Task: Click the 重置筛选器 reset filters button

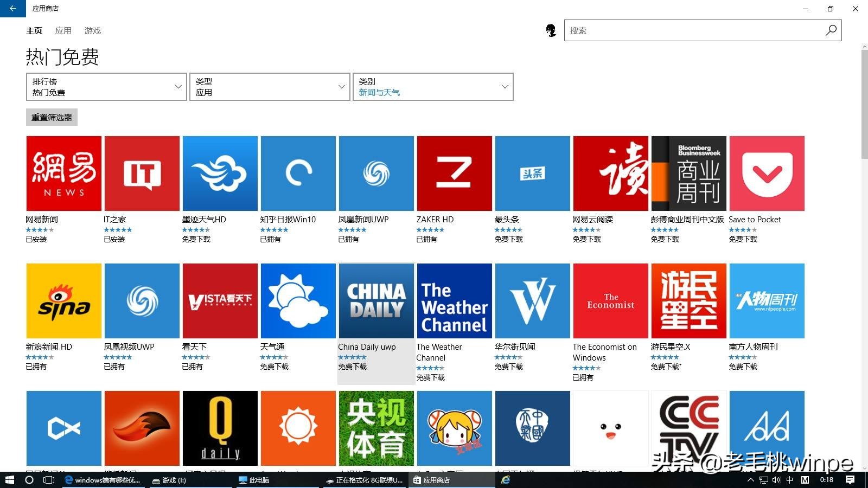Action: (x=52, y=117)
